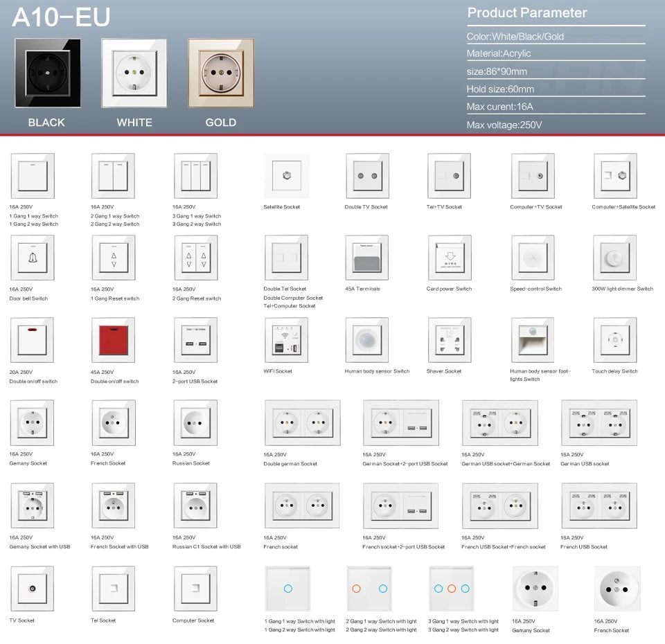Click the red 45A double on/off switch
The image size is (665, 644).
pyautogui.click(x=113, y=340)
